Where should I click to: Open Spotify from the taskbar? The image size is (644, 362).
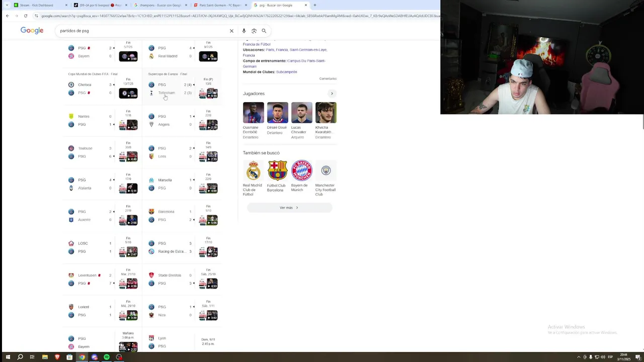[x=107, y=357]
